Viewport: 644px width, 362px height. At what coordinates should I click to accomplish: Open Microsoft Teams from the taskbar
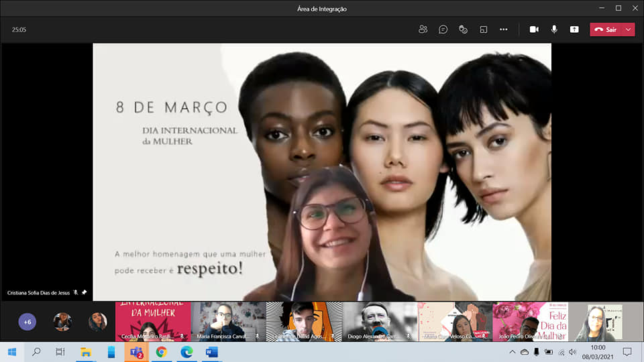coord(136,352)
